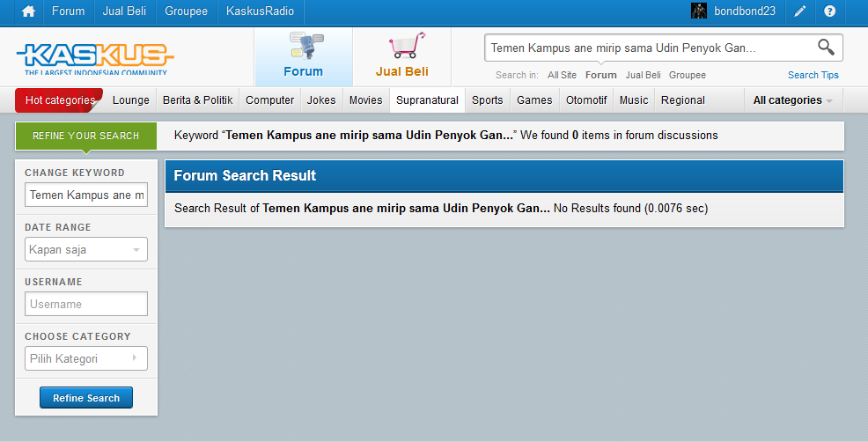Open the Regional category
This screenshot has height=442, width=868.
pyautogui.click(x=683, y=100)
